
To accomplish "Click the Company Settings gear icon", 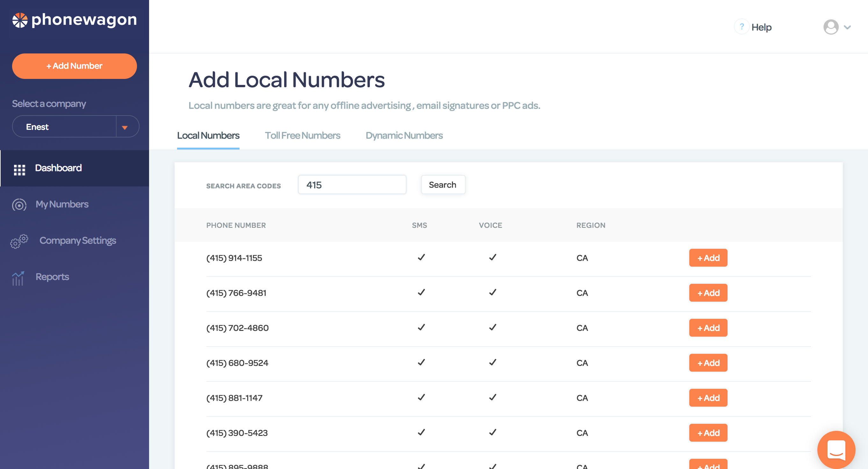I will click(19, 240).
